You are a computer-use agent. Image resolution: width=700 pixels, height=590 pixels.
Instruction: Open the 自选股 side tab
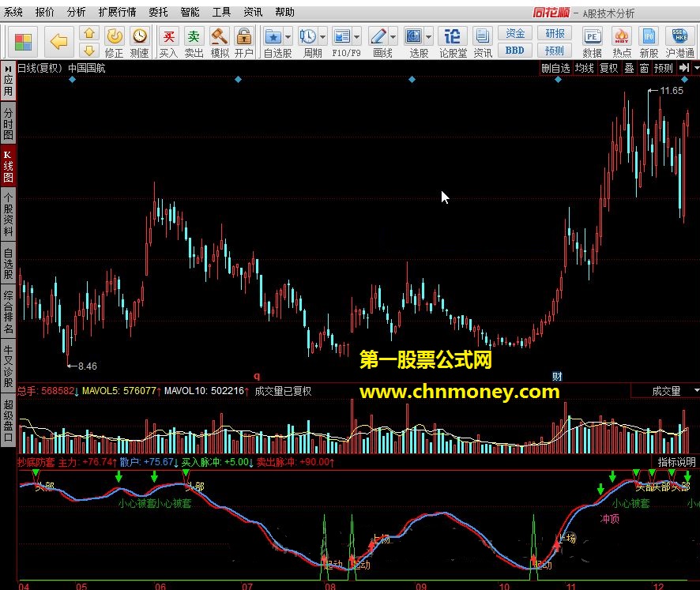[8, 263]
